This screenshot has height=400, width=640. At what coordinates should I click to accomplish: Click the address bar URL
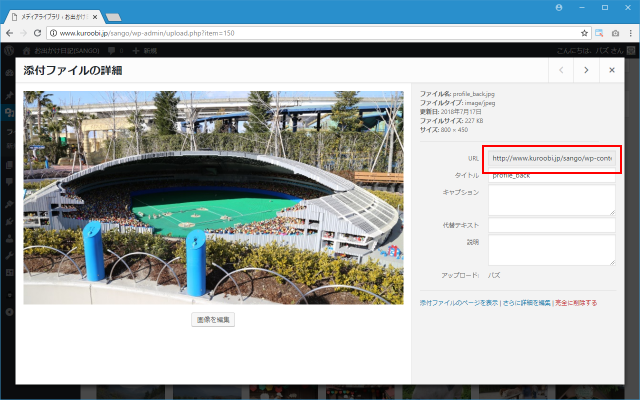[x=147, y=33]
